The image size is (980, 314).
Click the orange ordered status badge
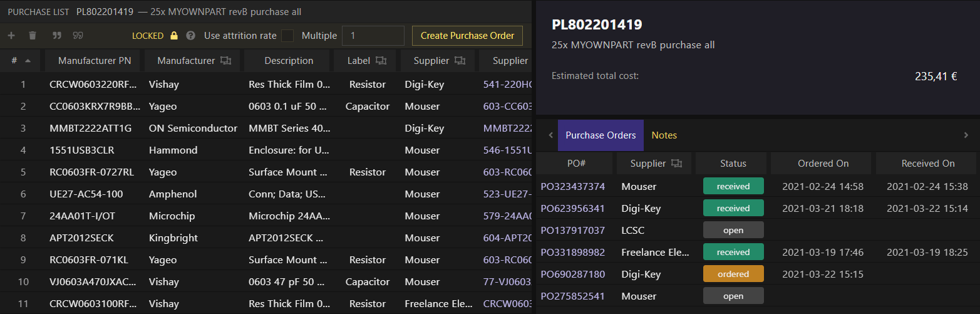[733, 274]
